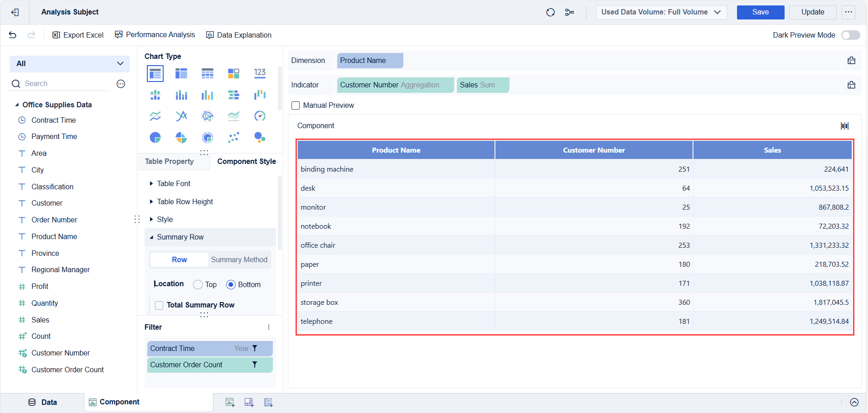Enable Total Summary Row checkbox

pyautogui.click(x=159, y=305)
